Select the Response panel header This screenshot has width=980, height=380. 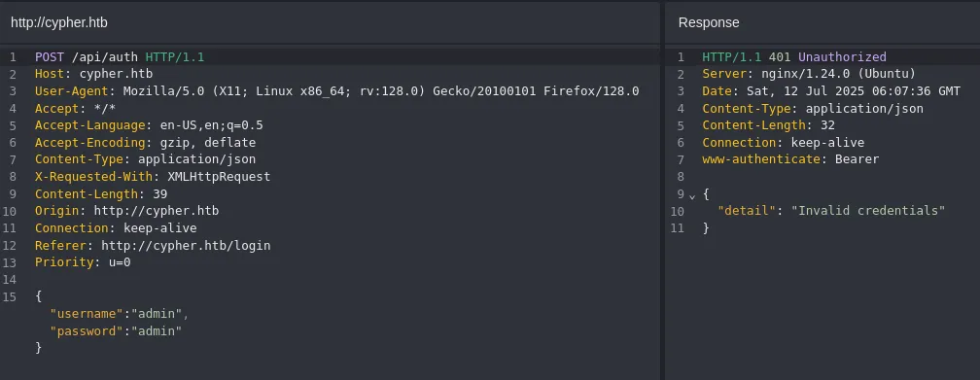pyautogui.click(x=709, y=22)
